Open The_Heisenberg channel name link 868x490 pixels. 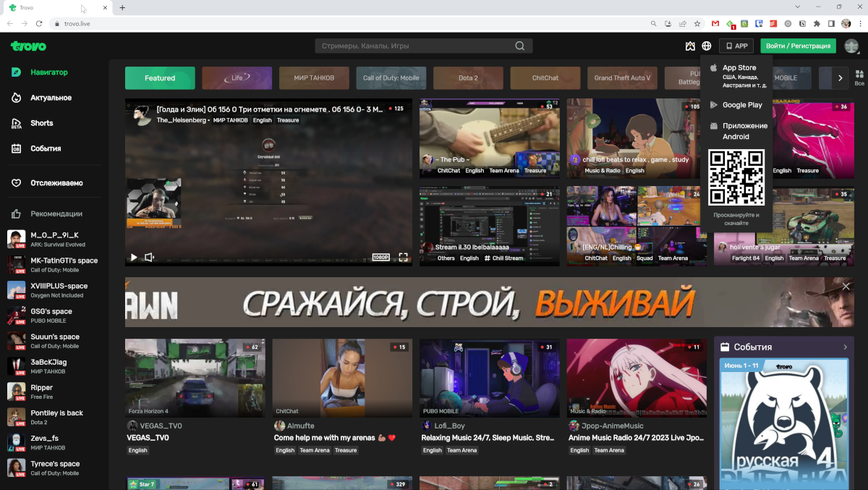[x=183, y=120]
